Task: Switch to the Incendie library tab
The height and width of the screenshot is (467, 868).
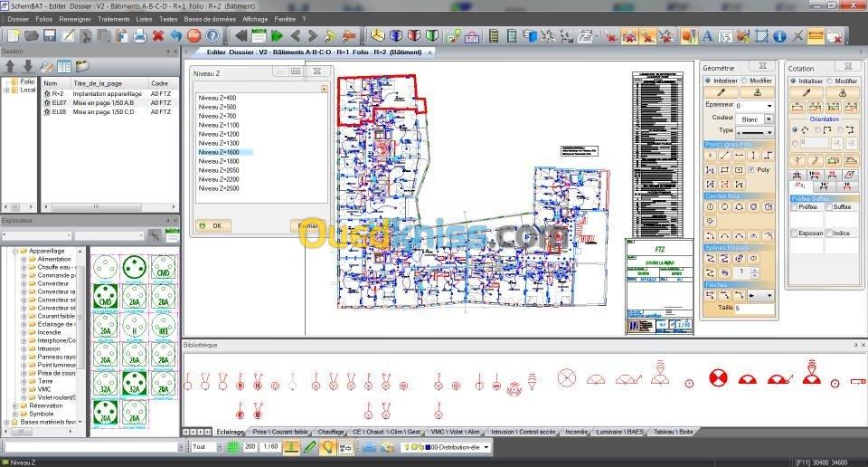Action: point(576,432)
